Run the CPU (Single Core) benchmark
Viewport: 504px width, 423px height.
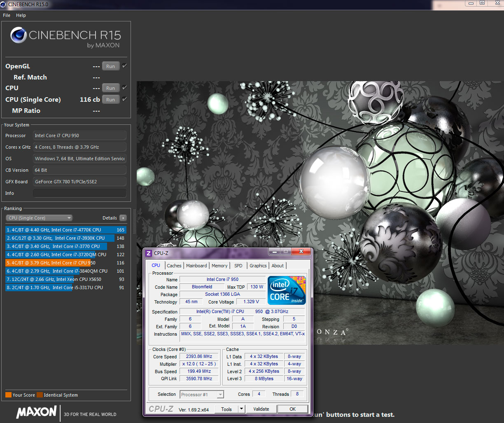coord(111,100)
